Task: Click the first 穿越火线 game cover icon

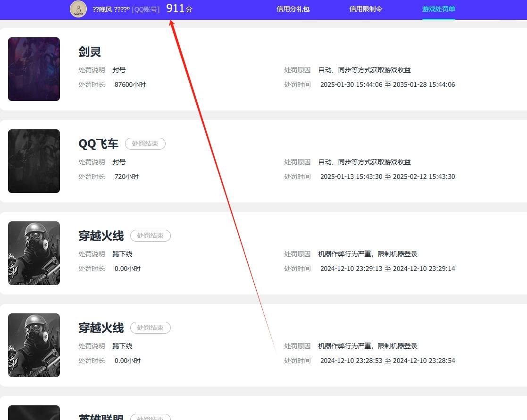Action: click(33, 253)
